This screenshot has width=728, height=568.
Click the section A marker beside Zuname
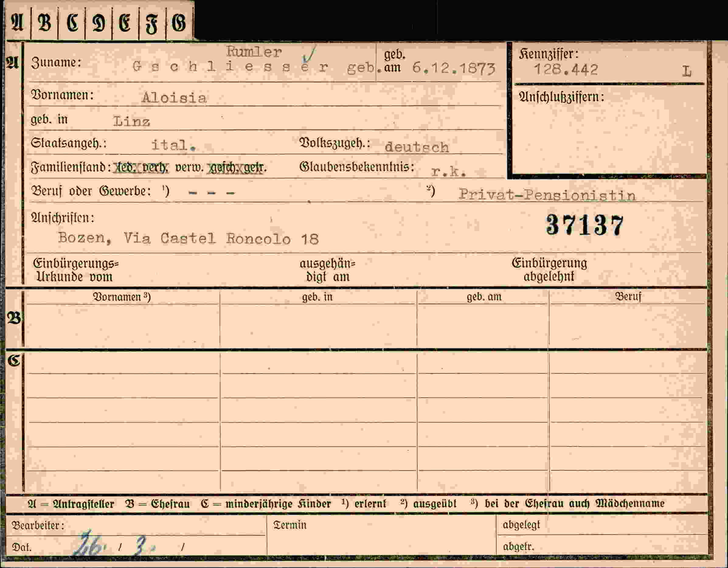12,63
